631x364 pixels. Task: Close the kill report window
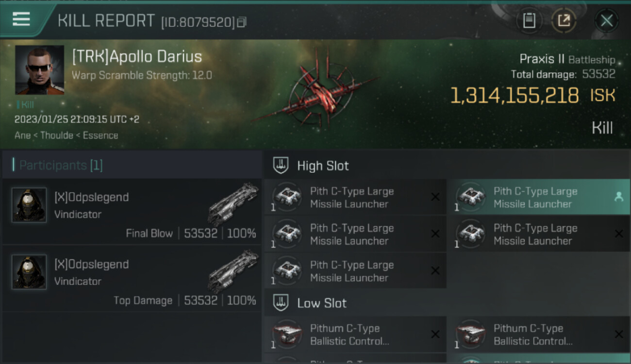click(606, 21)
